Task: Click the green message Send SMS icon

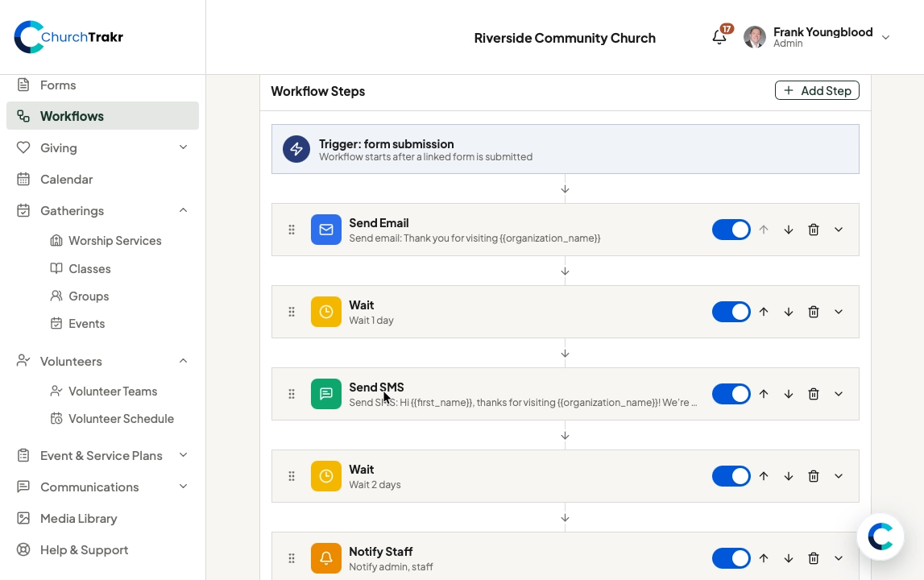Action: pyautogui.click(x=326, y=395)
